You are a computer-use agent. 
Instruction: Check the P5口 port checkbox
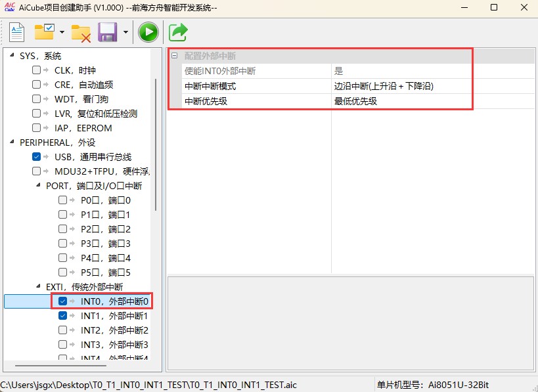[x=62, y=272]
